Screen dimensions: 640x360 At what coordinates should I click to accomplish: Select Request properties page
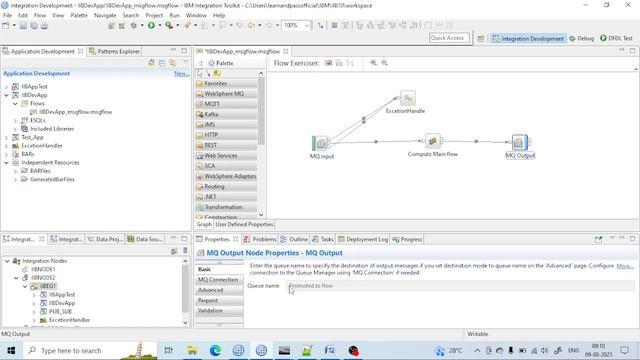click(x=218, y=300)
